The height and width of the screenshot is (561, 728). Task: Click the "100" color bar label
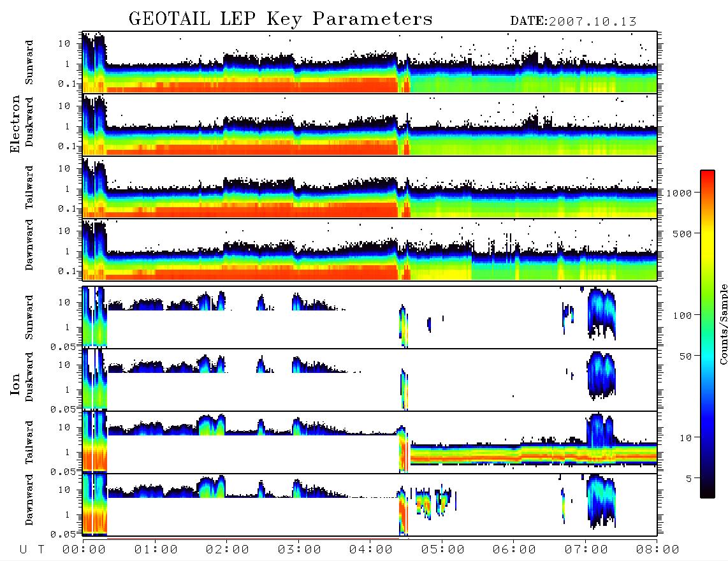click(682, 316)
